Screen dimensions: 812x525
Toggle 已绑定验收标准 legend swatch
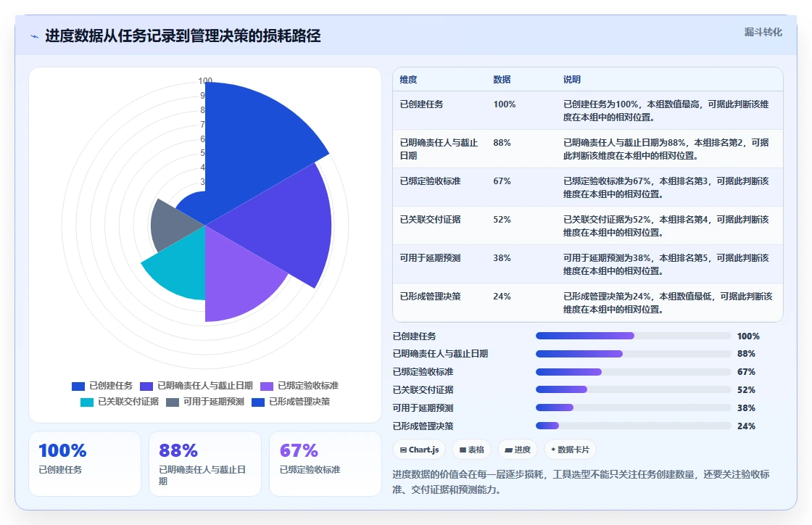coord(267,386)
